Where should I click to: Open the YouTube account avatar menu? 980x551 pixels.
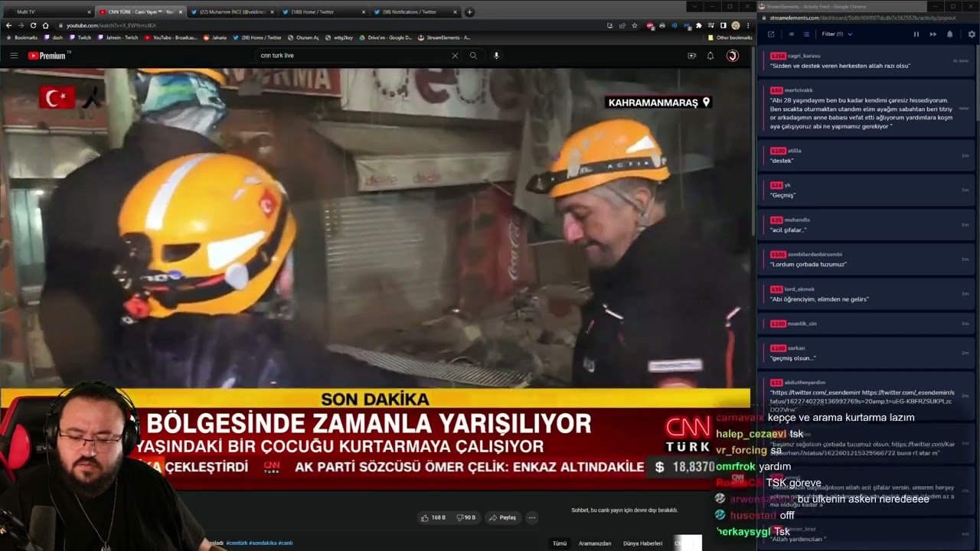732,56
